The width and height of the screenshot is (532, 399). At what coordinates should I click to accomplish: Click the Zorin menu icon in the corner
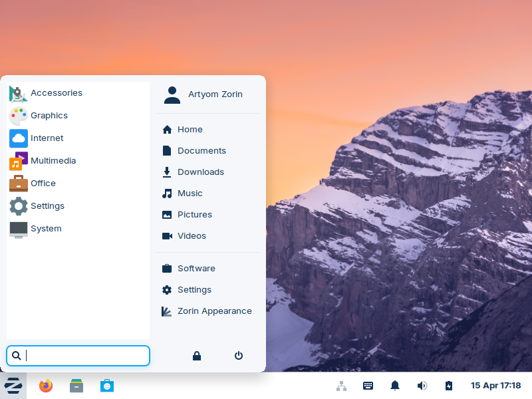pos(13,386)
